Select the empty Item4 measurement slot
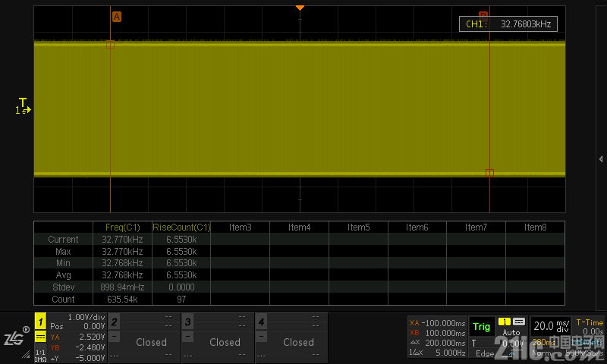Viewport: 607px width, 364px height. click(299, 227)
